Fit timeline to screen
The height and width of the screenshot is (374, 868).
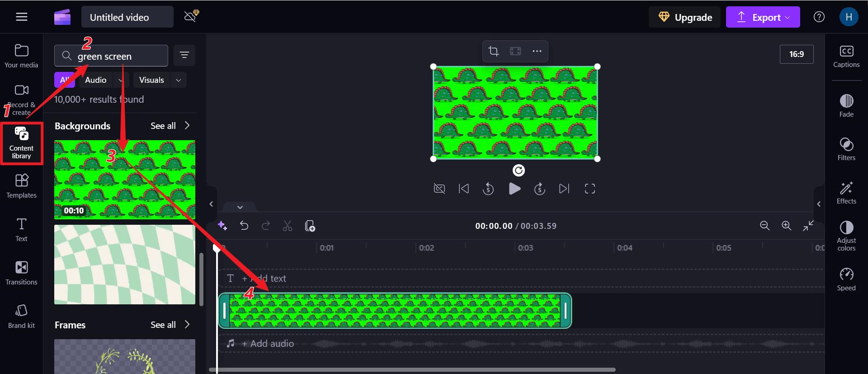pyautogui.click(x=808, y=226)
